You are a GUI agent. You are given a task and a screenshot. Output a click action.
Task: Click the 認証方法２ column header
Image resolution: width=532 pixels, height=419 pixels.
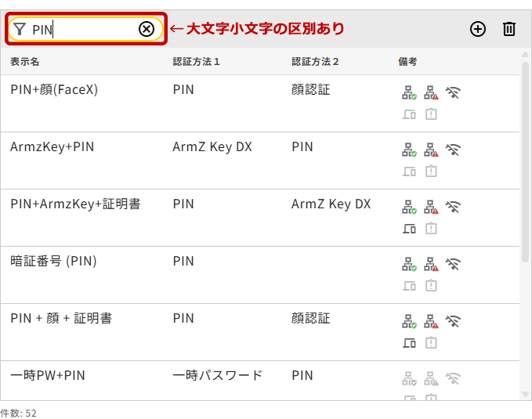click(x=315, y=61)
